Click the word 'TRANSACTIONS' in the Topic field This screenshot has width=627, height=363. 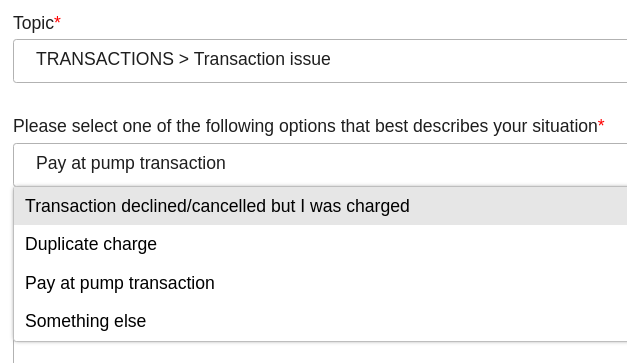click(x=105, y=59)
